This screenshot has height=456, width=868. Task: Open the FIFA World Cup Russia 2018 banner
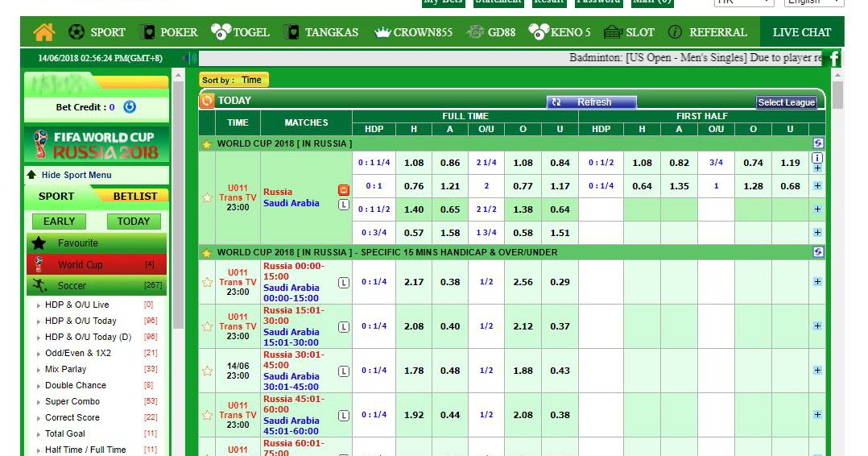click(97, 144)
